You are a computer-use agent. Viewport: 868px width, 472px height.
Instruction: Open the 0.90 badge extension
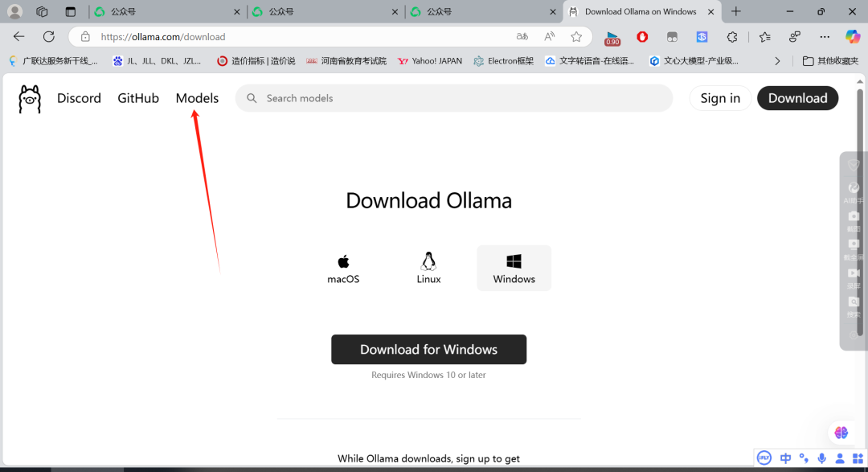tap(612, 38)
